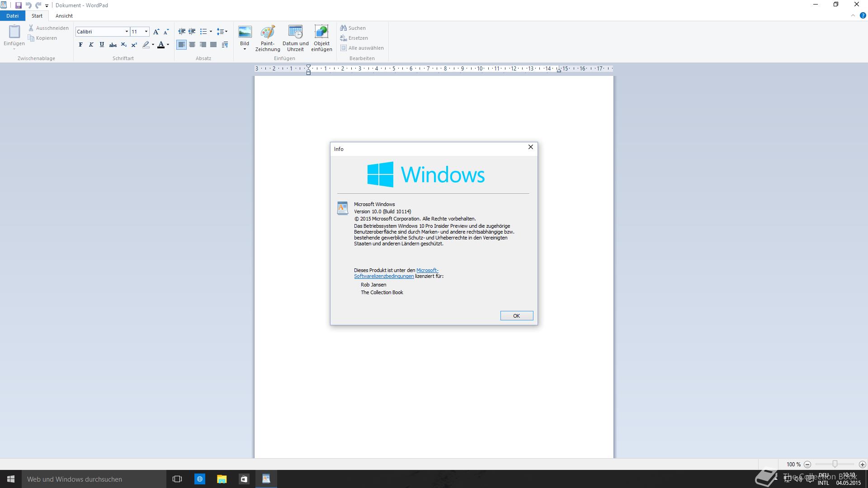
Task: Expand the Einfügen paste options arrow
Action: [x=14, y=49]
